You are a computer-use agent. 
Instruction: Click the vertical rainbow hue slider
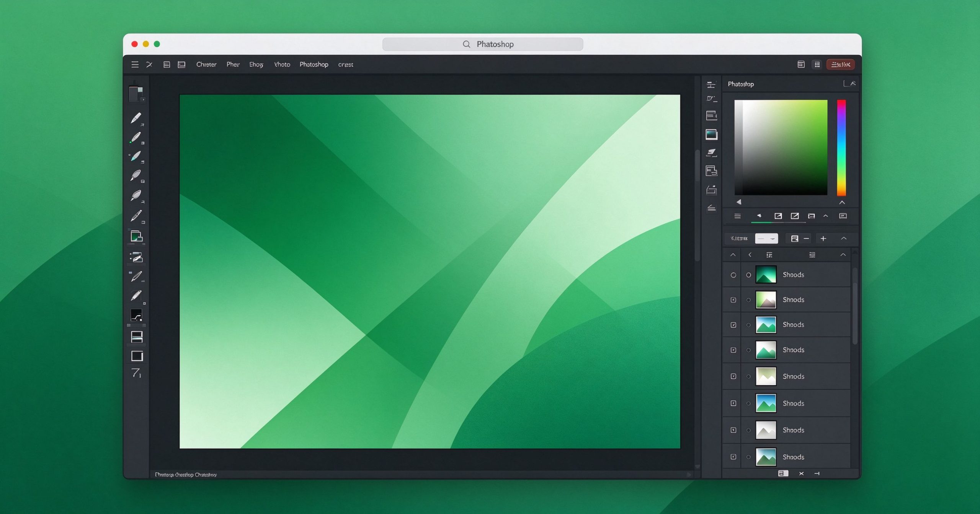841,148
